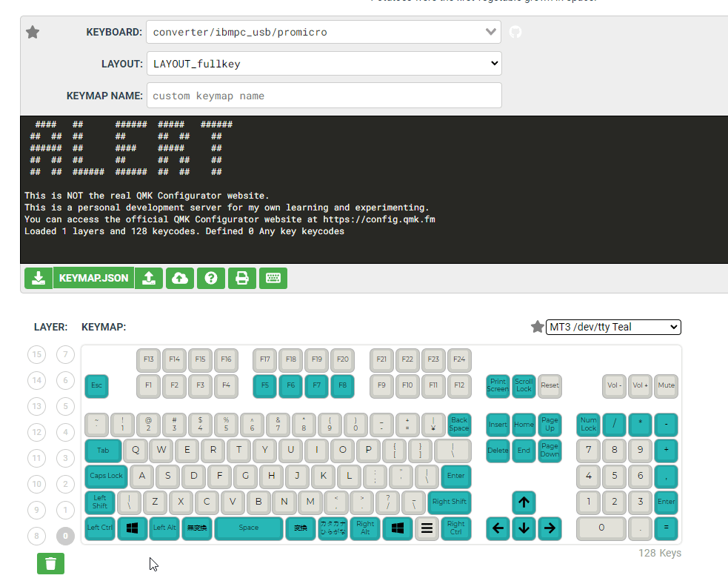728x581 pixels.
Task: Click the green trash can button
Action: (50, 563)
